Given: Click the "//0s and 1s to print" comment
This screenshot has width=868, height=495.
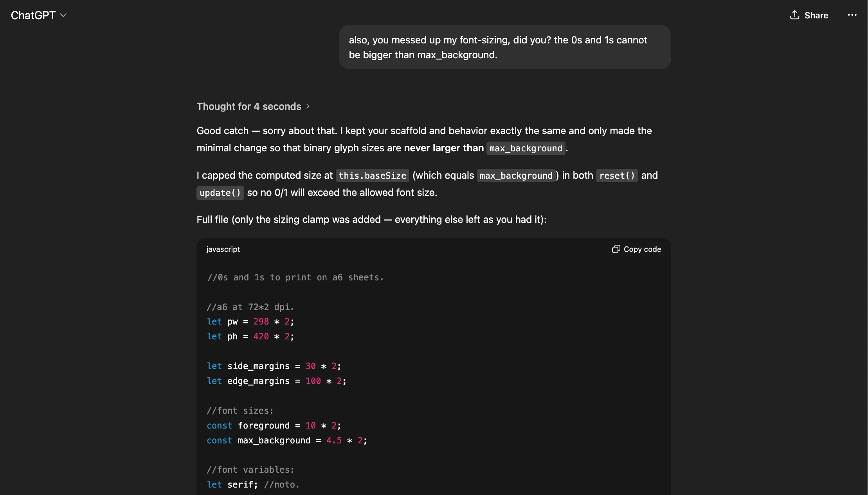Looking at the screenshot, I should click(295, 277).
